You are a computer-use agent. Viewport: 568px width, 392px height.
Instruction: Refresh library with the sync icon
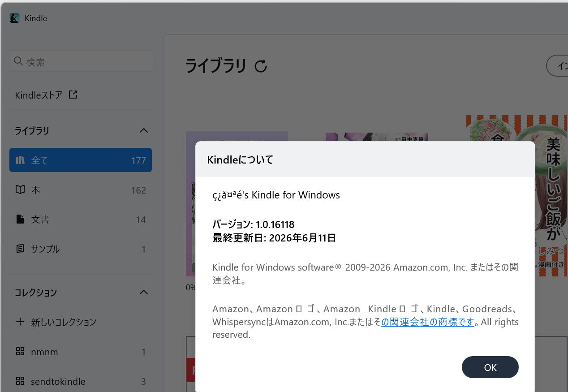(x=261, y=66)
